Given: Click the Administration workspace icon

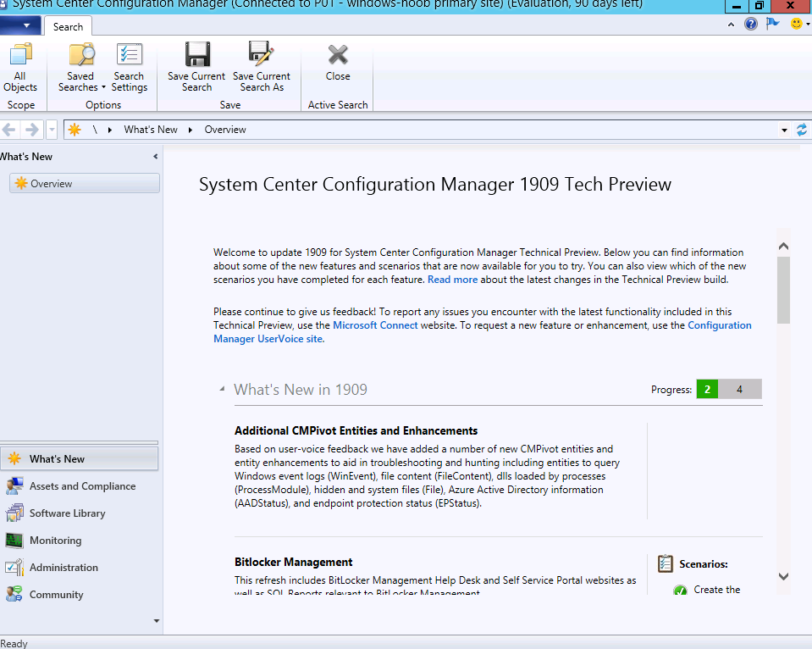Looking at the screenshot, I should (14, 568).
